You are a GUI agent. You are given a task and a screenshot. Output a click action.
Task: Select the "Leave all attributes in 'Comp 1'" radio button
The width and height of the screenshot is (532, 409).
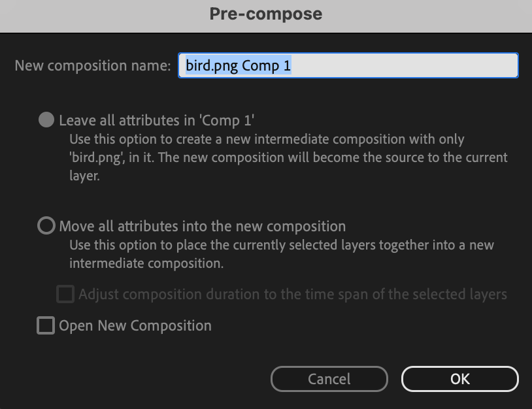click(x=46, y=120)
